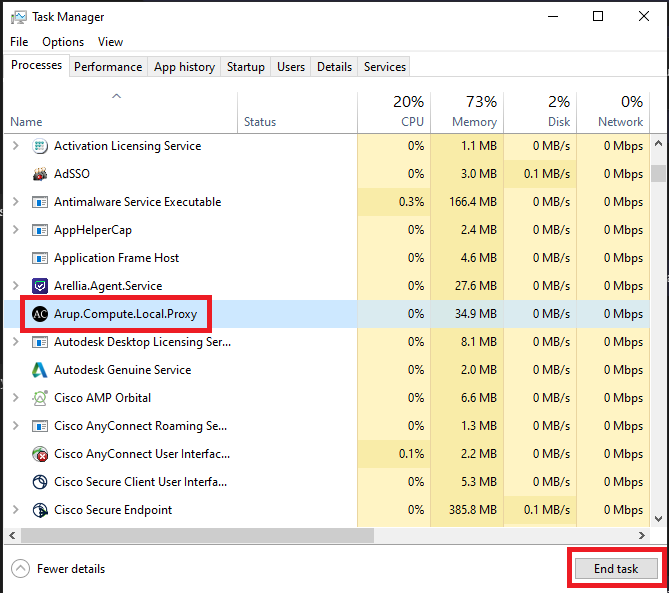Select the Processes tab

click(37, 65)
